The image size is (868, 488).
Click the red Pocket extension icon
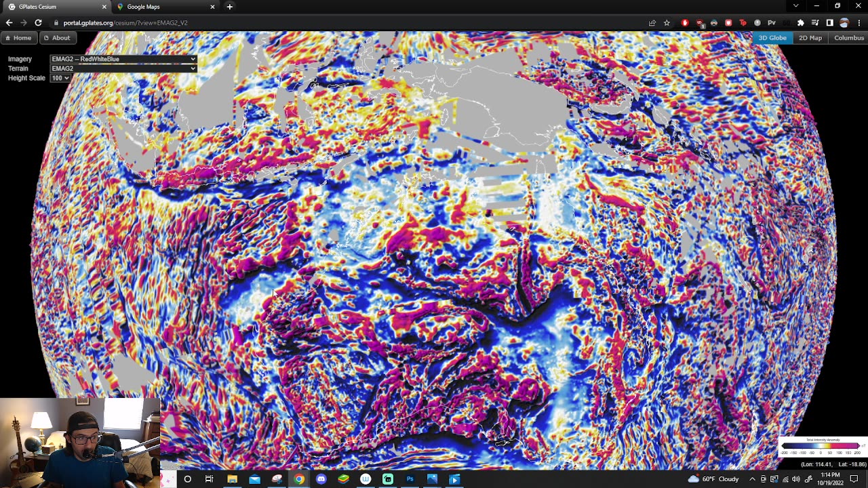728,22
